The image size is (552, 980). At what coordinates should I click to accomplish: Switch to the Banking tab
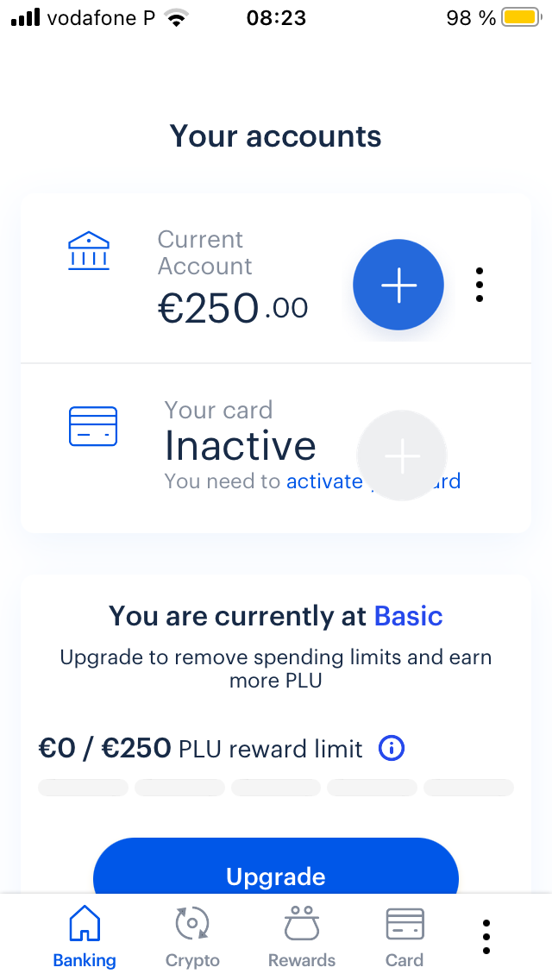tap(85, 937)
